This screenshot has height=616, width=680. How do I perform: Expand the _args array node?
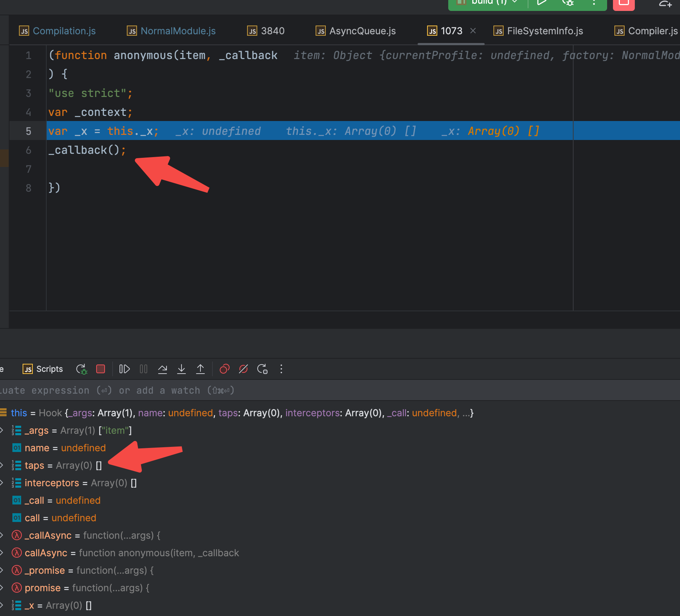point(2,430)
